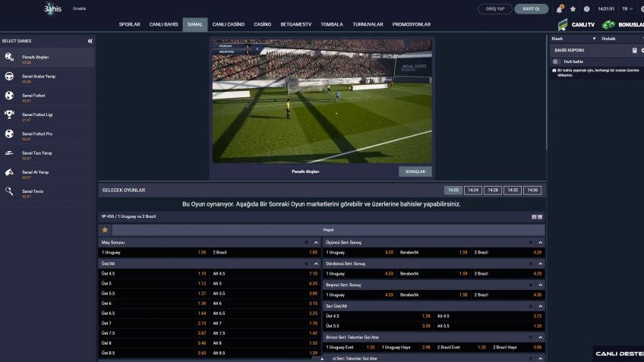
Task: Choose the Sanal At Yarışı horse icon
Action: coord(9,172)
